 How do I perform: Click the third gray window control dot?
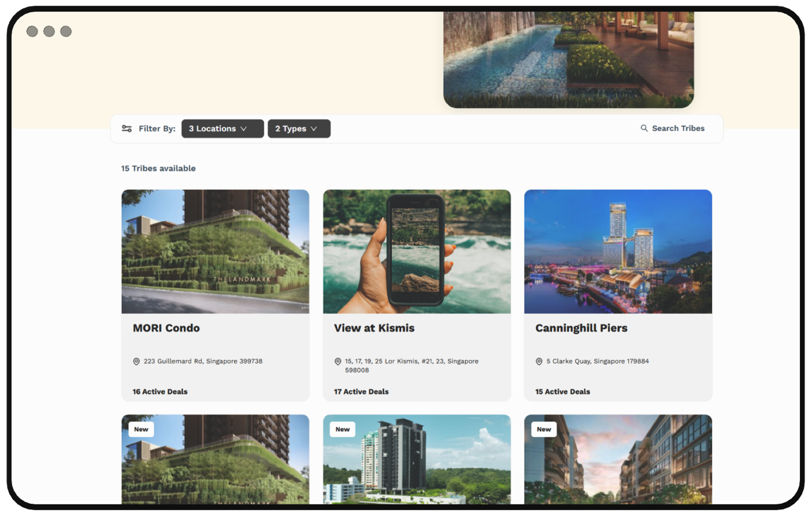pos(66,31)
